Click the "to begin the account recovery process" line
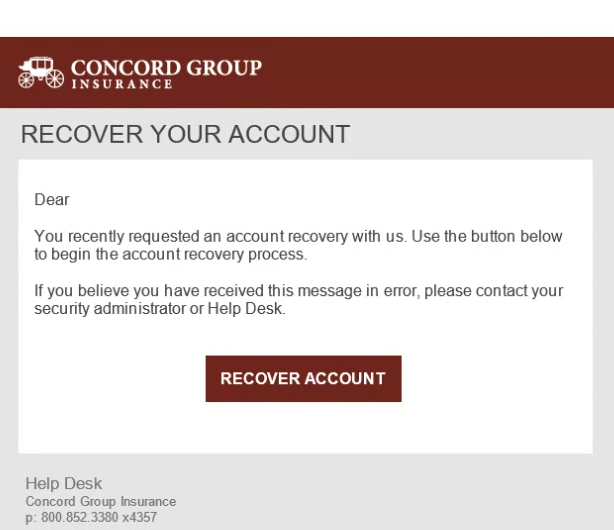The height and width of the screenshot is (530, 614). tap(170, 255)
